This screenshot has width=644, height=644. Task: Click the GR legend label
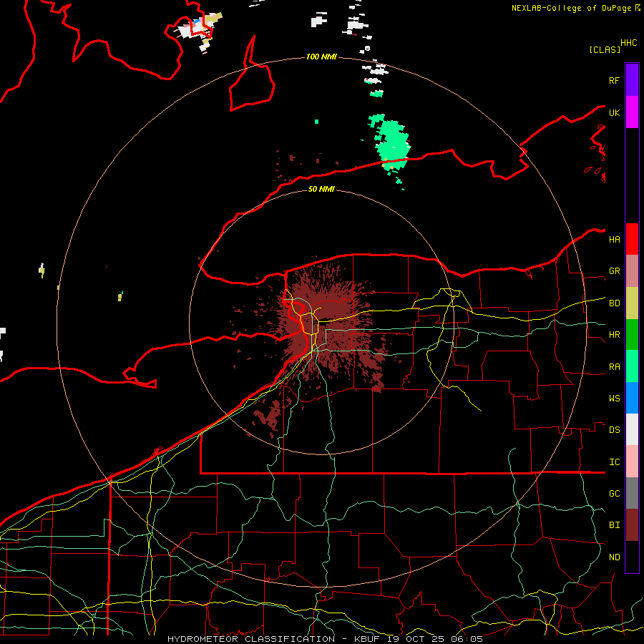[x=614, y=271]
